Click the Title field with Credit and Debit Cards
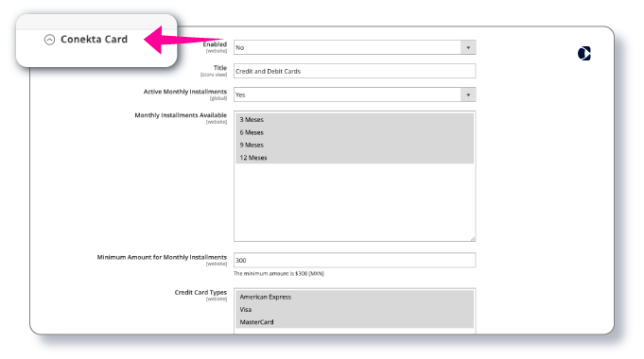The height and width of the screenshot is (359, 644). (355, 71)
